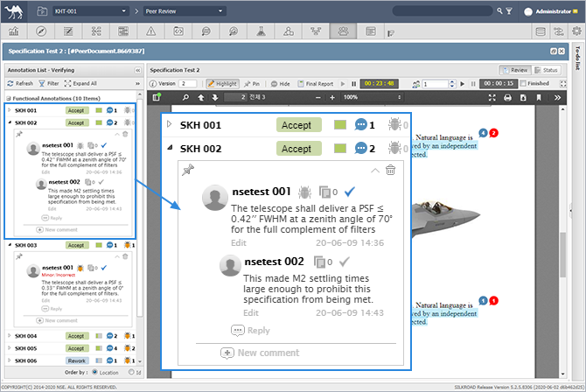The image size is (586, 392).
Task: Select the Id order-by radio button
Action: (131, 371)
